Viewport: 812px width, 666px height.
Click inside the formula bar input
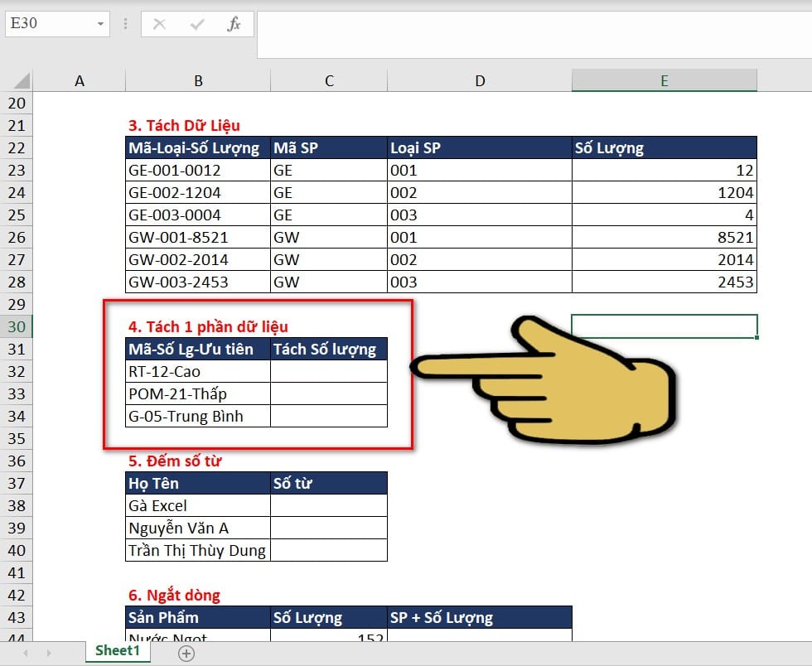pyautogui.click(x=534, y=34)
